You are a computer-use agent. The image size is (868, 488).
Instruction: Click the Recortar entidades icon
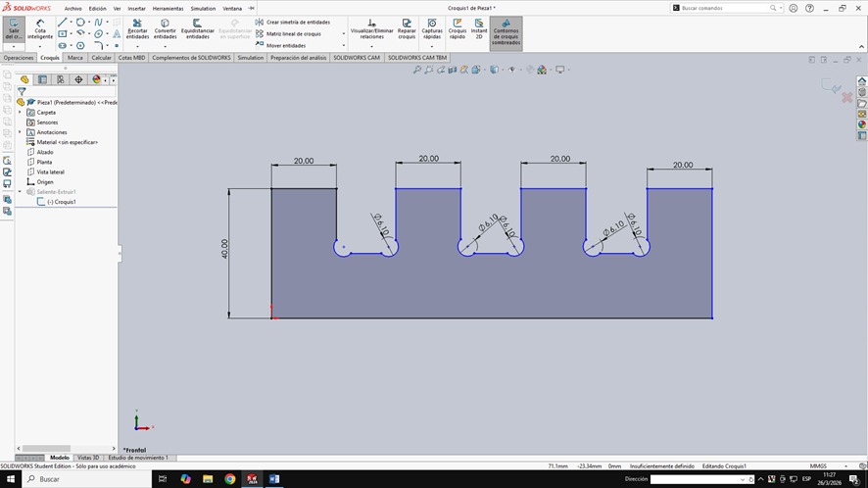(x=137, y=23)
